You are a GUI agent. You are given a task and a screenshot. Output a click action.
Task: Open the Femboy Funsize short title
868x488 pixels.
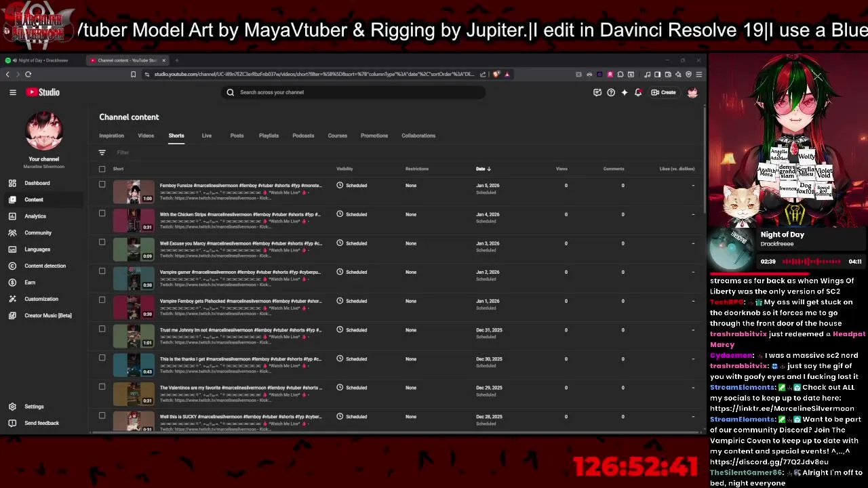(241, 185)
